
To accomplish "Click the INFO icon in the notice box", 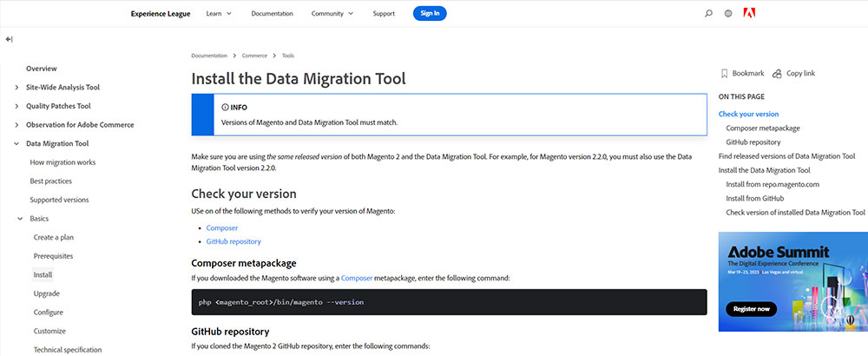I will [224, 108].
